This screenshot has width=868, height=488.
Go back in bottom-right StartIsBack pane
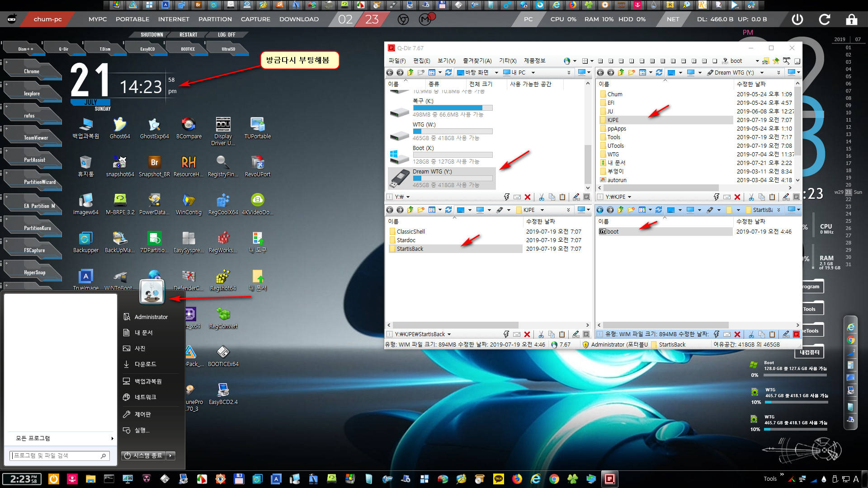600,210
